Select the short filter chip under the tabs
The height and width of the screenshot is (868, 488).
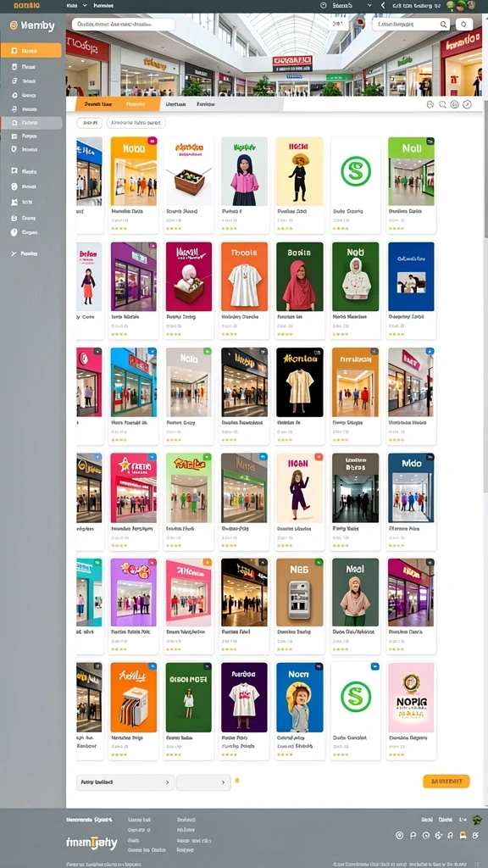[x=90, y=123]
